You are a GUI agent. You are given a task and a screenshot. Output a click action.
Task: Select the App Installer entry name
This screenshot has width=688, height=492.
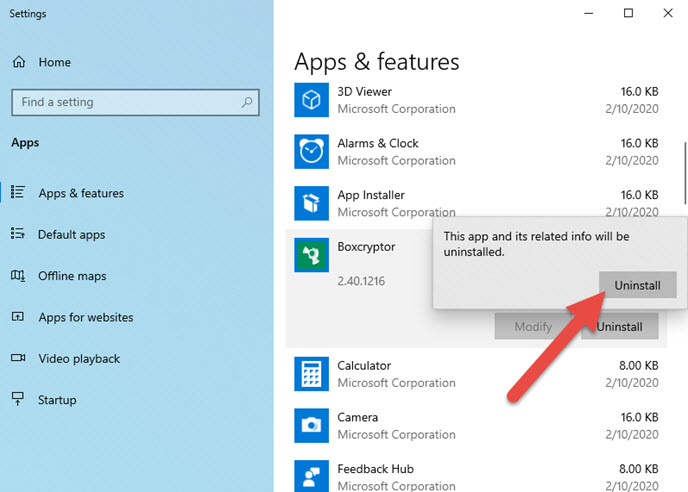pos(371,195)
